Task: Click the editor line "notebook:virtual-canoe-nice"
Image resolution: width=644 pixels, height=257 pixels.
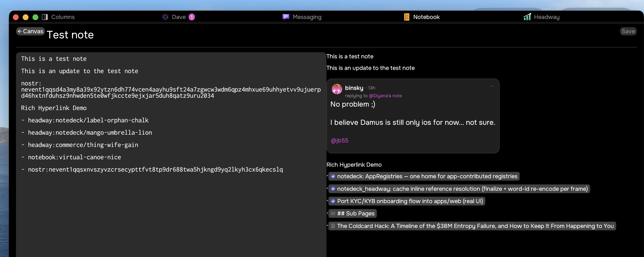Action: (x=75, y=157)
